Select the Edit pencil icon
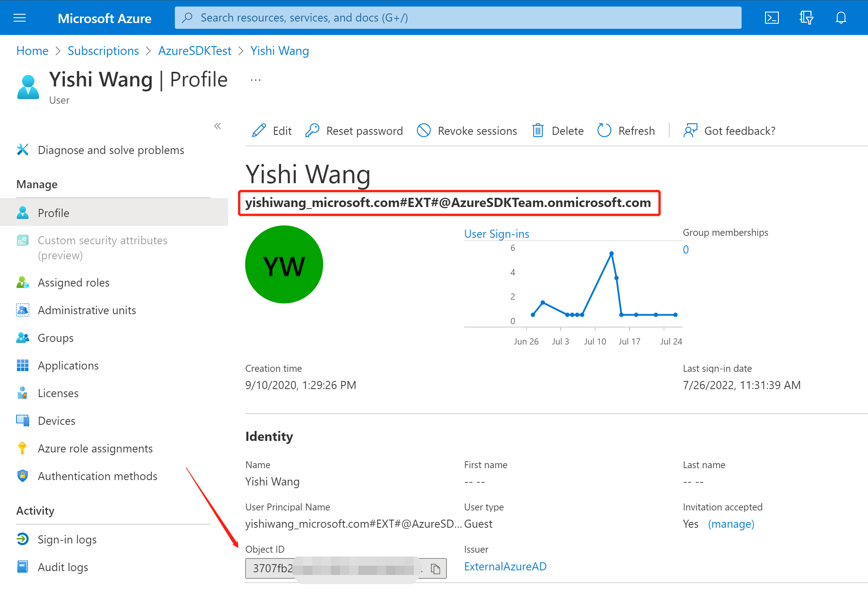The height and width of the screenshot is (593, 868). 259,131
